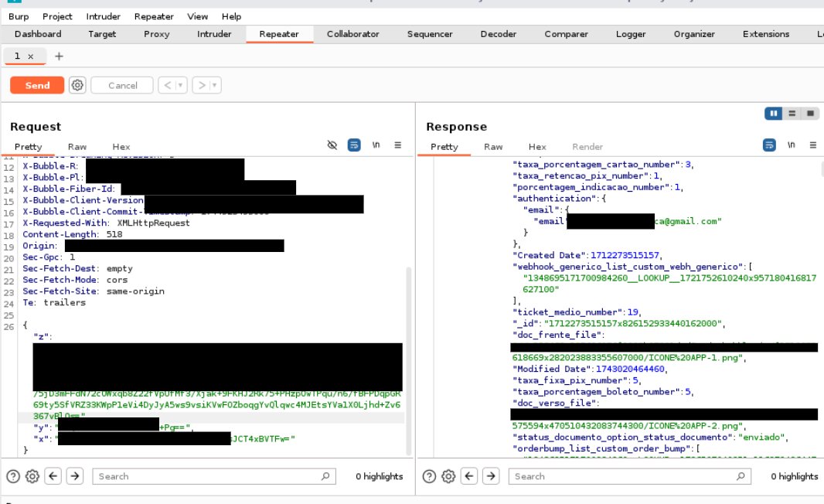Jump to next Response search match
824x504 pixels.
tap(492, 476)
